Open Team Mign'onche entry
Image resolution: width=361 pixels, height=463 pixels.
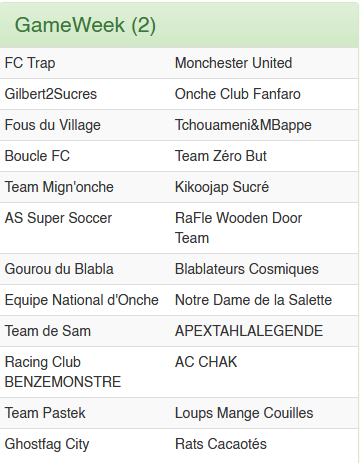click(59, 187)
